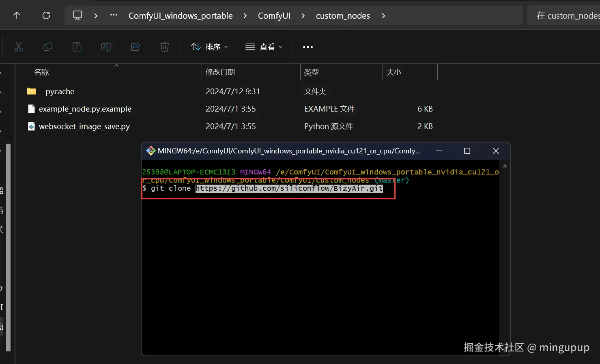
Task: Click the 25398@LAPTOP-ECMC13I3 prompt text
Action: point(189,172)
